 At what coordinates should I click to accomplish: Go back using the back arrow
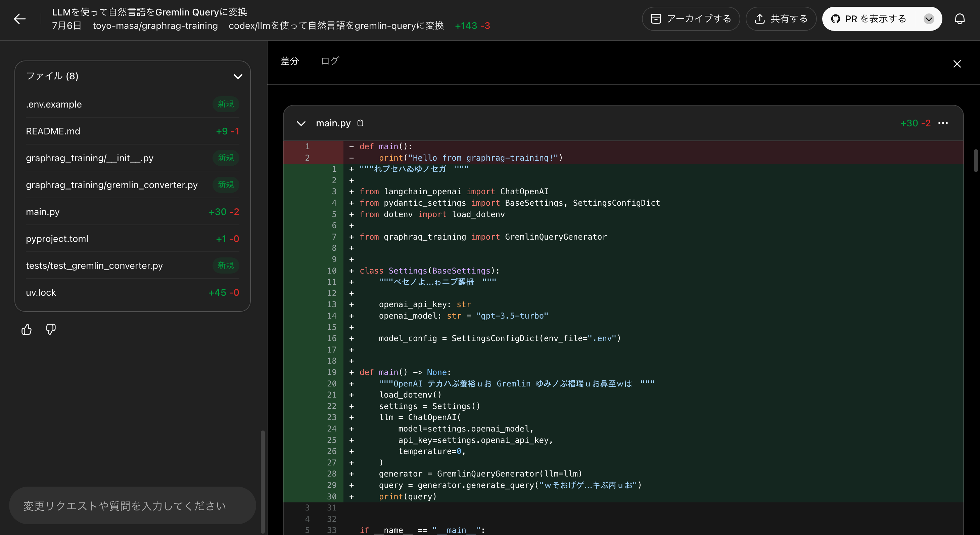[x=19, y=19]
